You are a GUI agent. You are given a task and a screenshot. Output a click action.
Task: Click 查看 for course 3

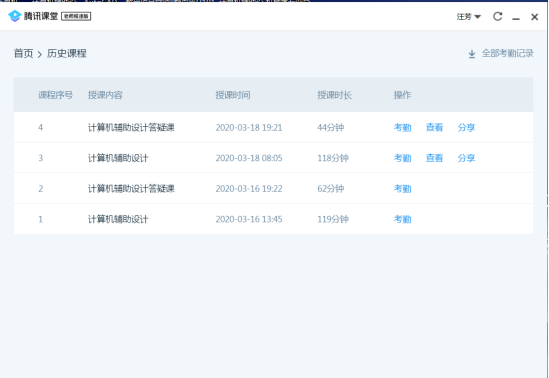434,158
